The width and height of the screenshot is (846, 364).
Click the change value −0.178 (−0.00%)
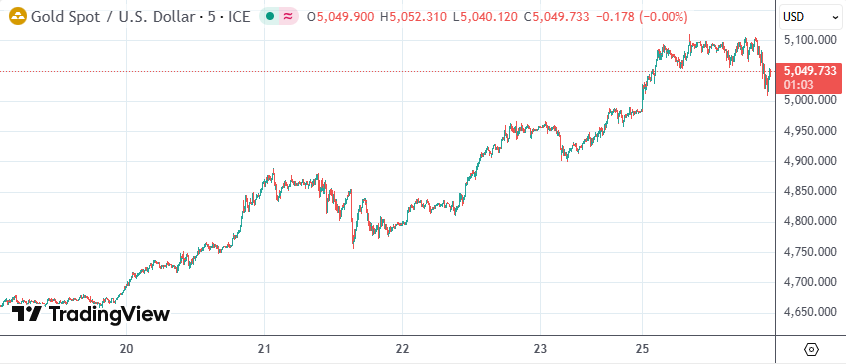[x=642, y=17]
